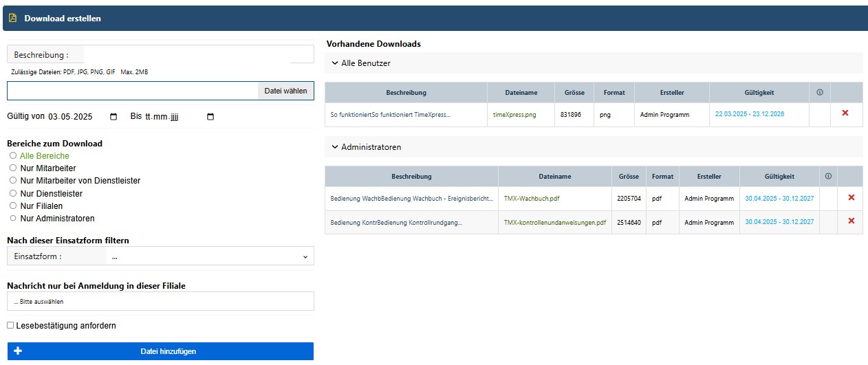Click validity 22.03.2025 - 23.12.2026 link
This screenshot has width=868, height=365.
tap(750, 114)
